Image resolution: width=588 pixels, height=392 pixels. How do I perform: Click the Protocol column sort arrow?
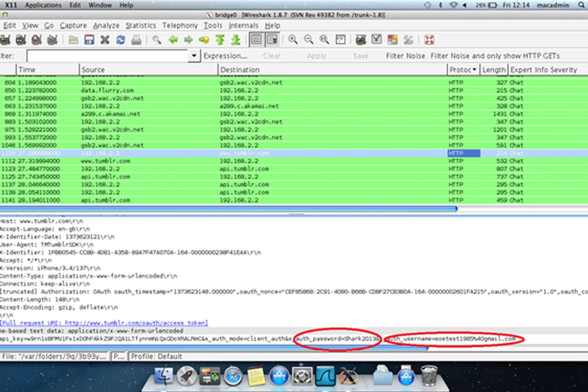(474, 70)
